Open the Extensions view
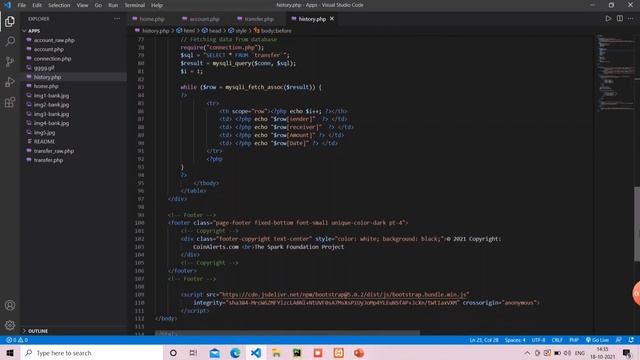This screenshot has width=640, height=360. 10,102
